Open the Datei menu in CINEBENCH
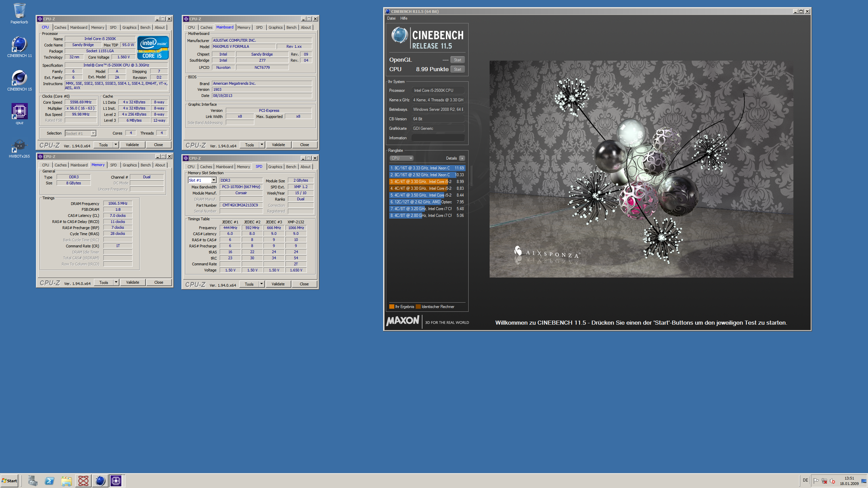Viewport: 868px width, 488px height. click(x=391, y=18)
